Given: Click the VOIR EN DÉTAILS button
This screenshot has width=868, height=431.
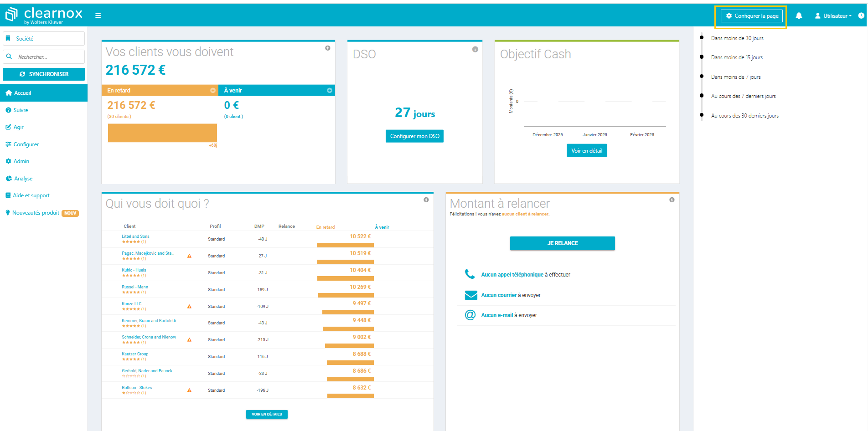Looking at the screenshot, I should click(x=267, y=415).
